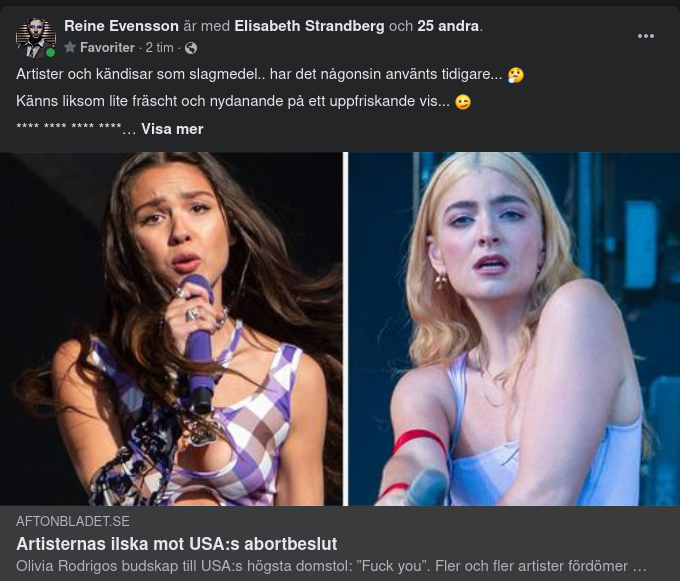
Task: Open the three-dot post options menu
Action: point(646,36)
